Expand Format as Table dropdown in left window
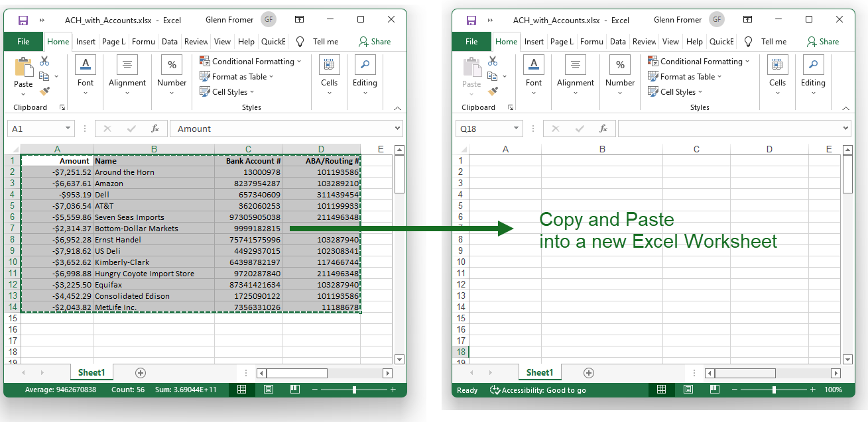Viewport: 868px width, 422px height. 271,77
